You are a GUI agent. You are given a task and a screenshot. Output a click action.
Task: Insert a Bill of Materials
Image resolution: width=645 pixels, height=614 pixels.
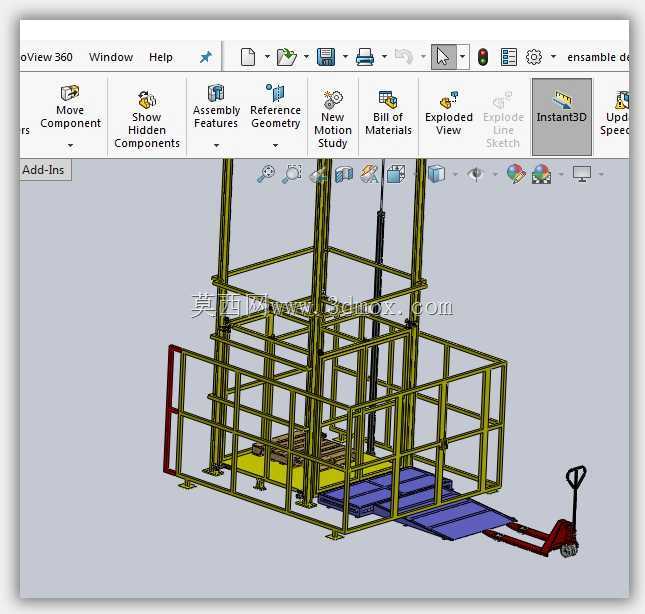(x=388, y=113)
